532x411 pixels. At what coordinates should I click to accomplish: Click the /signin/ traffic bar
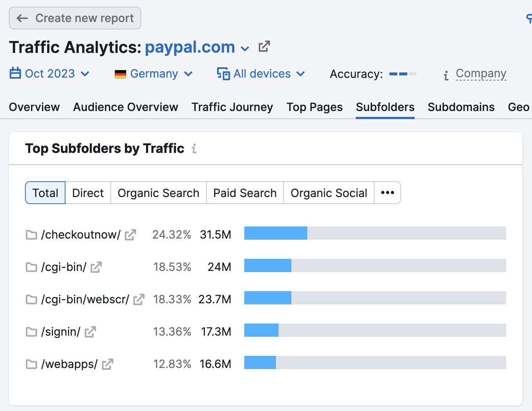pos(375,330)
